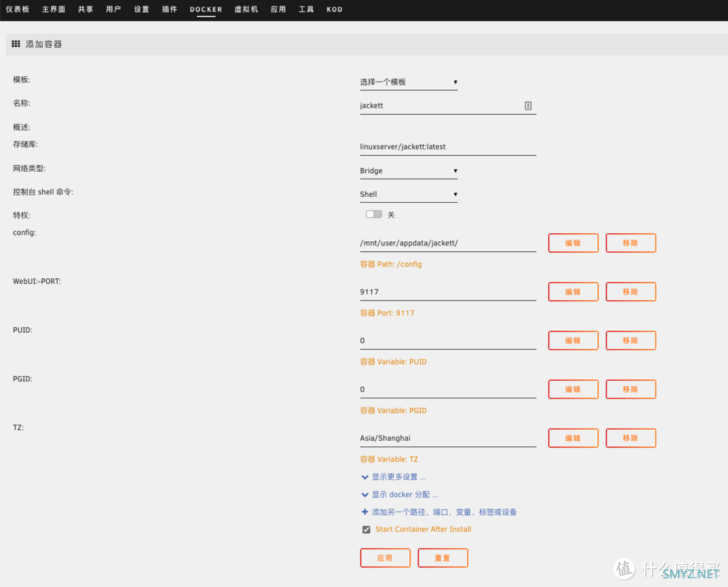Click the 网络类型 label

pos(29,168)
